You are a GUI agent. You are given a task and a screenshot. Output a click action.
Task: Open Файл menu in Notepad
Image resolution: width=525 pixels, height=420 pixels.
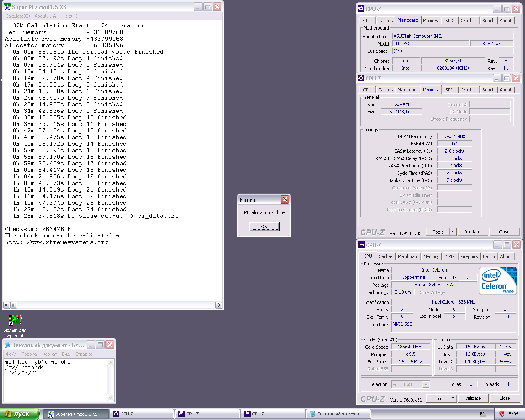(11, 354)
